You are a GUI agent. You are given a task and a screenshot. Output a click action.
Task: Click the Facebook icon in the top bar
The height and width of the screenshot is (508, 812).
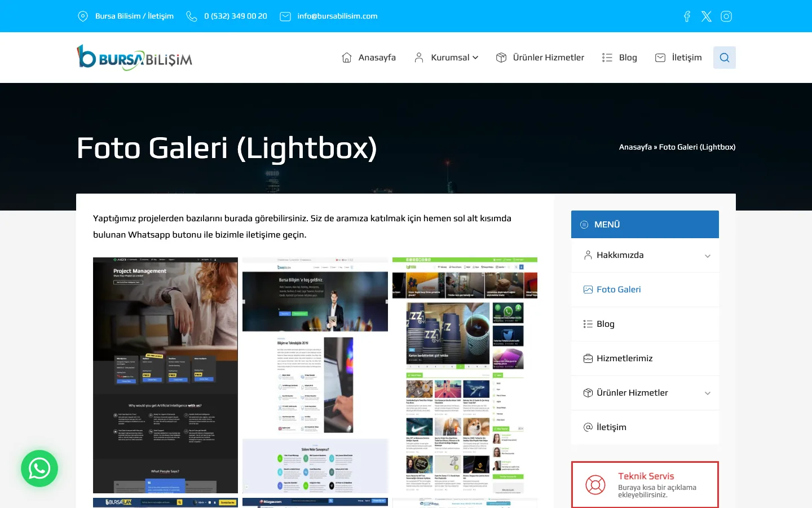(x=687, y=16)
